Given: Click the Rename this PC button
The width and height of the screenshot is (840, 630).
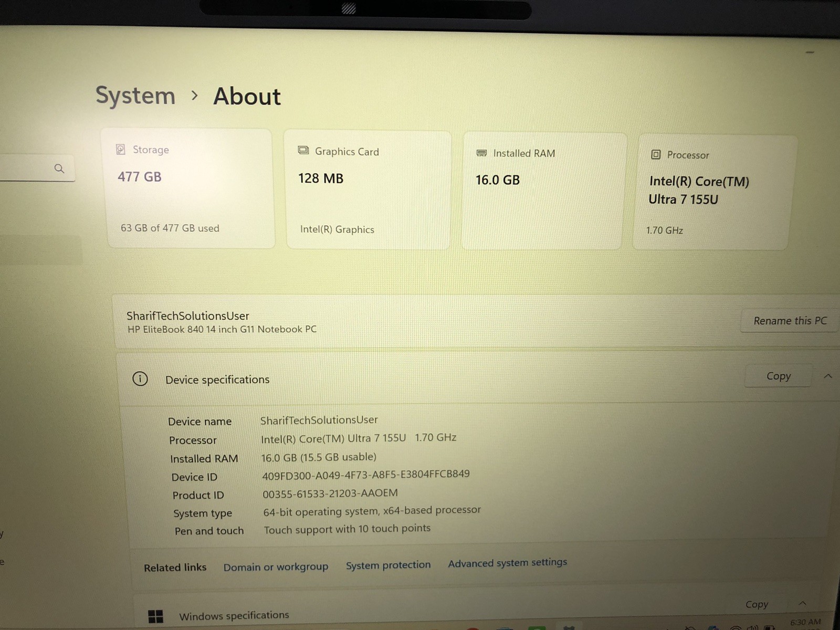Looking at the screenshot, I should (x=790, y=321).
